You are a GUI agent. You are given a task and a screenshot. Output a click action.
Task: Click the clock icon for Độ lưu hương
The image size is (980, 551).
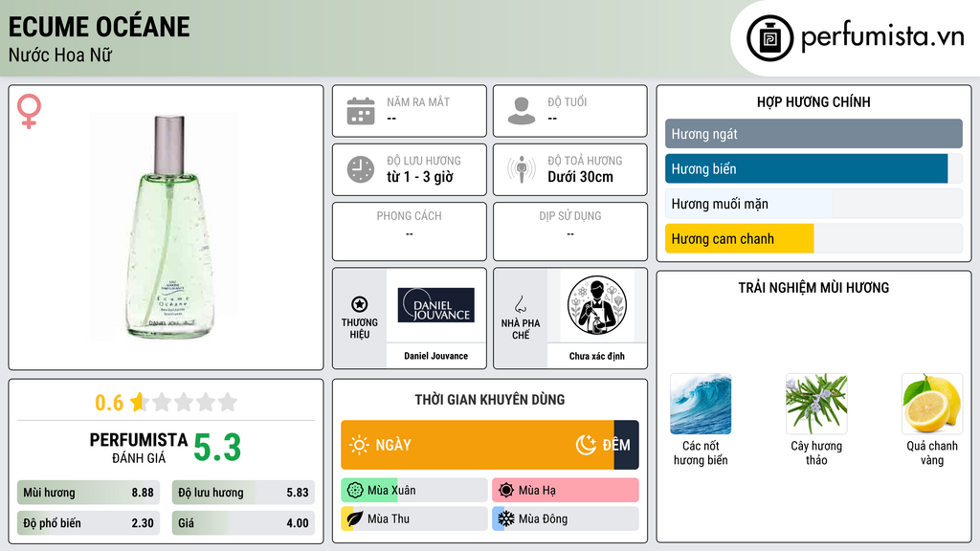pyautogui.click(x=361, y=169)
